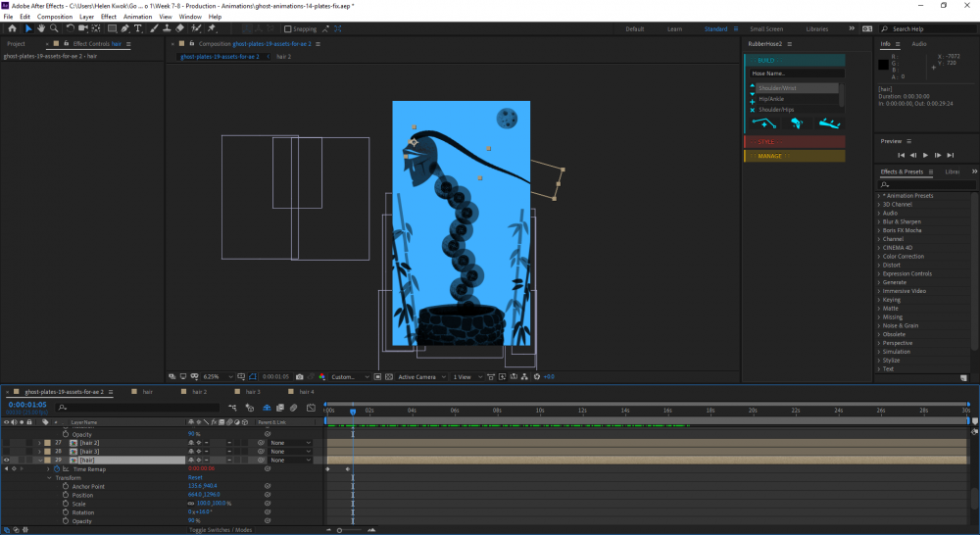The width and height of the screenshot is (980, 535).
Task: Toggle motion blur for all layers switch
Action: pos(294,408)
